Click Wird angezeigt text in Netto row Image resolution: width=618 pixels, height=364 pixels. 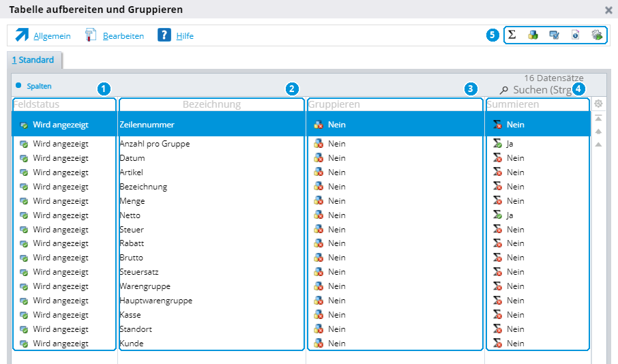coord(61,215)
